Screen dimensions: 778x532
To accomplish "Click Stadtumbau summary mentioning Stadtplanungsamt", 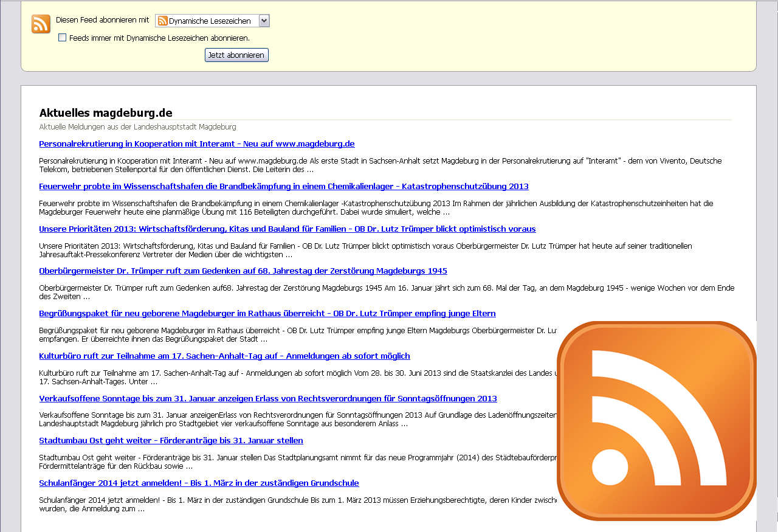I will click(298, 462).
